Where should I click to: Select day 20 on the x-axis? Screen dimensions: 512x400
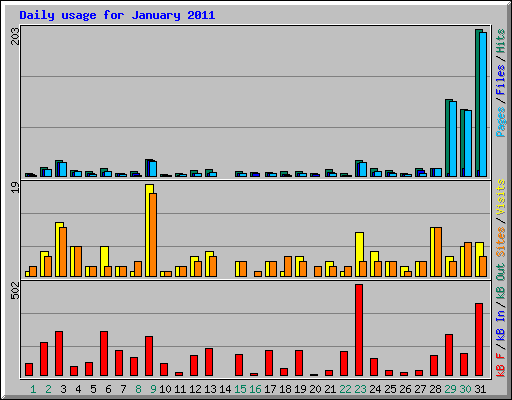click(x=315, y=389)
